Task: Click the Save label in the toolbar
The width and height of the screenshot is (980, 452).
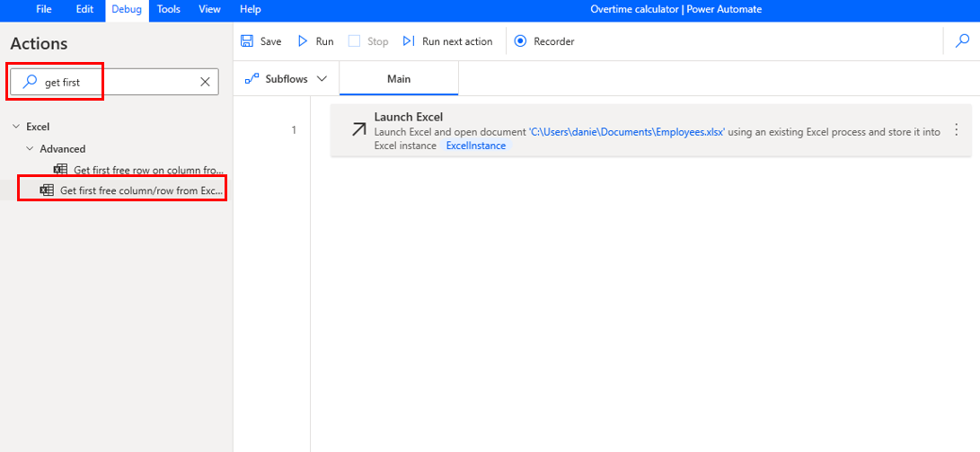Action: click(270, 41)
